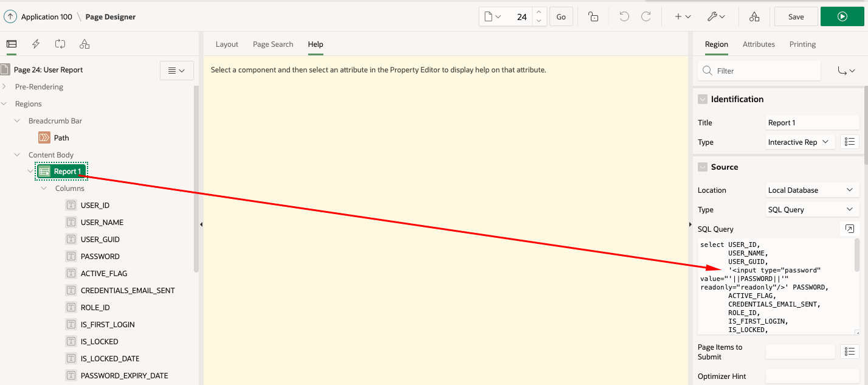Screen dimensions: 868x385
Task: Switch to the Help tab
Action: tap(315, 44)
